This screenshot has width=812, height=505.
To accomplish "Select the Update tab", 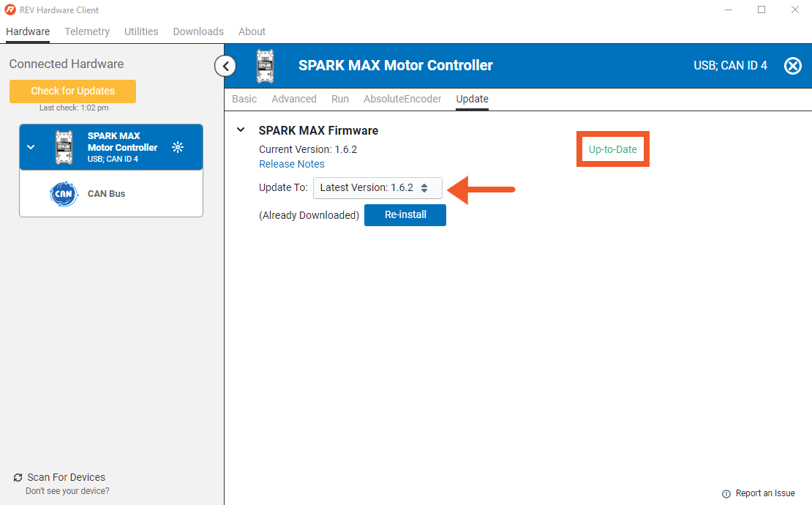I will (x=473, y=99).
